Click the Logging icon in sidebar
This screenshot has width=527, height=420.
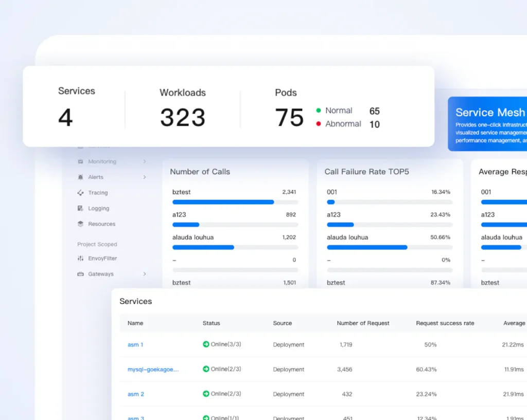(80, 208)
